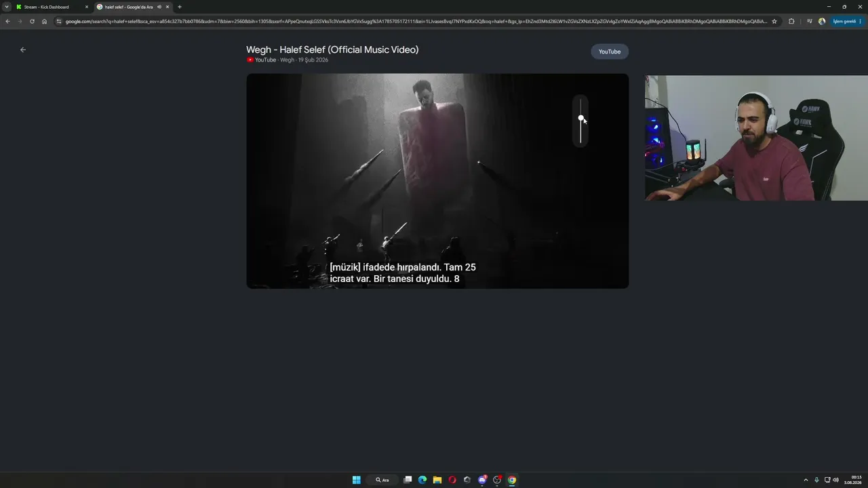Screen dimensions: 868x488
Task: Open the Windows Start menu
Action: click(356, 480)
